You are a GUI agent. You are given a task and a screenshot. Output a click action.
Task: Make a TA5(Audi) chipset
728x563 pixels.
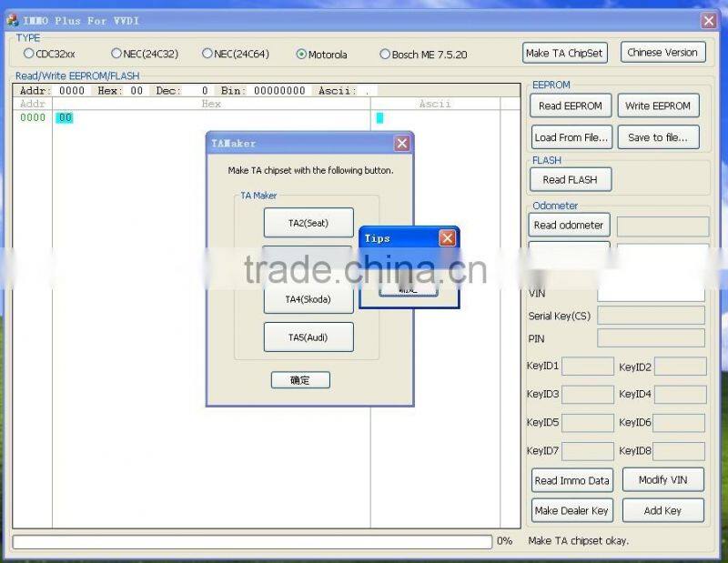click(308, 337)
